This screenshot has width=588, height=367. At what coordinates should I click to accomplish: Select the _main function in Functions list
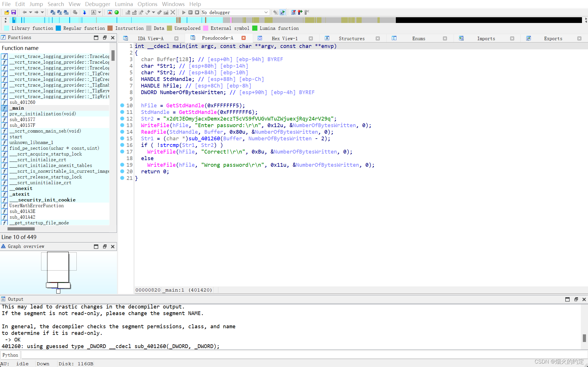17,108
